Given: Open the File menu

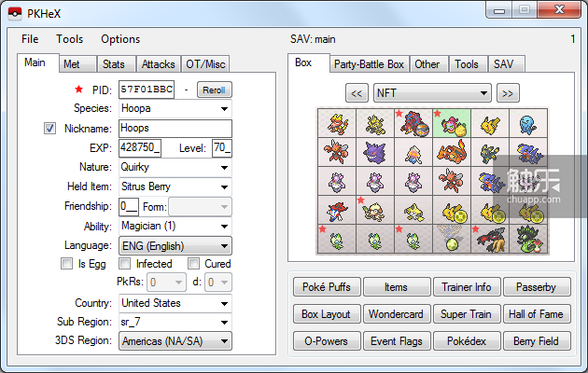Looking at the screenshot, I should (x=30, y=39).
